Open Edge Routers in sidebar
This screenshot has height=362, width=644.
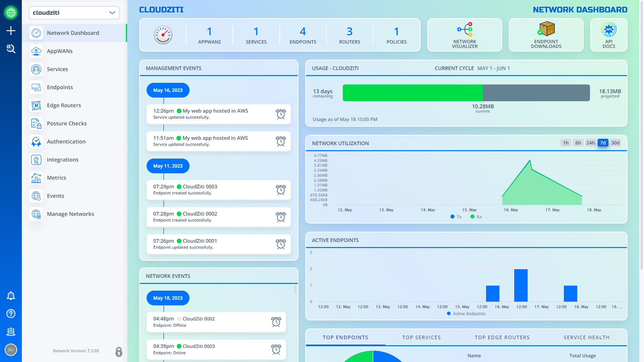(74, 105)
